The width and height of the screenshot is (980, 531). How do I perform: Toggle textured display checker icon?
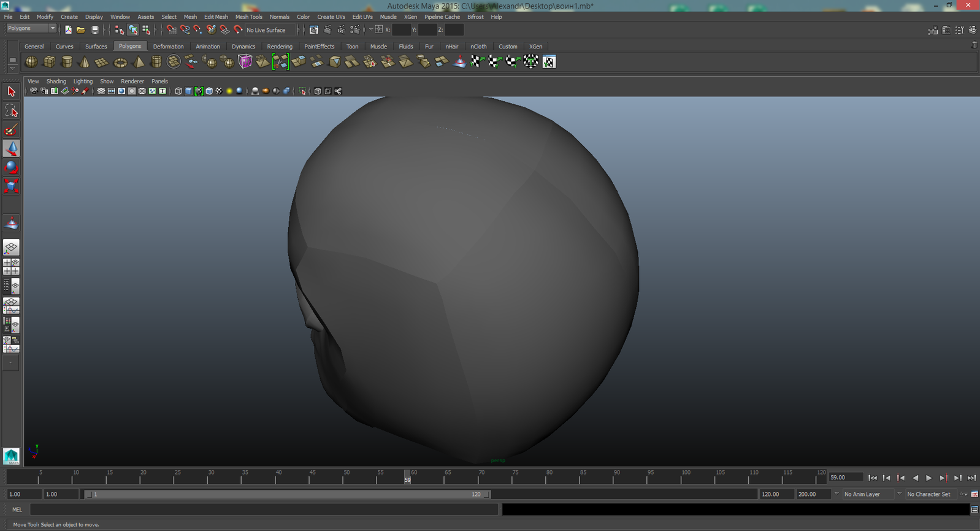[x=219, y=91]
